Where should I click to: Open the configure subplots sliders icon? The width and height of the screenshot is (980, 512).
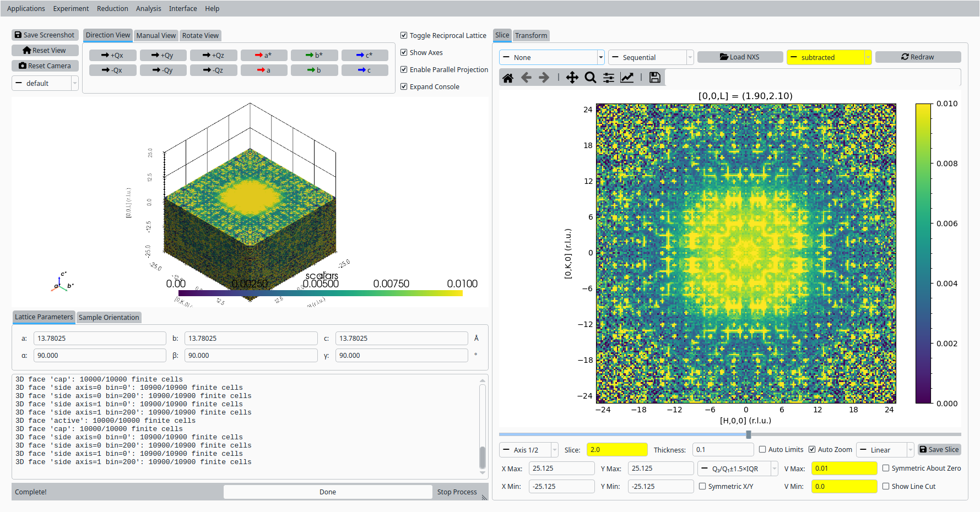tap(609, 78)
